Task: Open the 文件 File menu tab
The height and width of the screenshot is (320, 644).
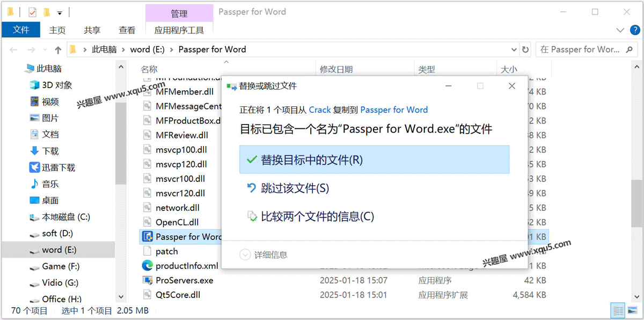Action: (21, 30)
